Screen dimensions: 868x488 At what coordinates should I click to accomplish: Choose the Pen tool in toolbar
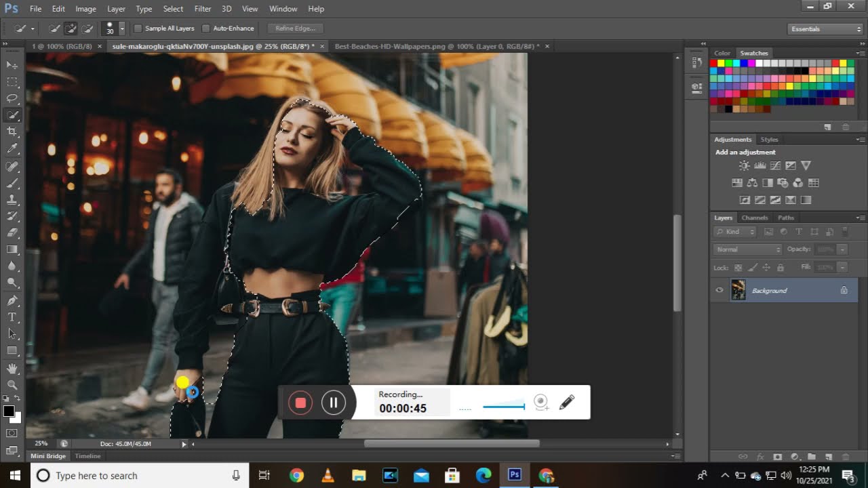[x=12, y=300]
